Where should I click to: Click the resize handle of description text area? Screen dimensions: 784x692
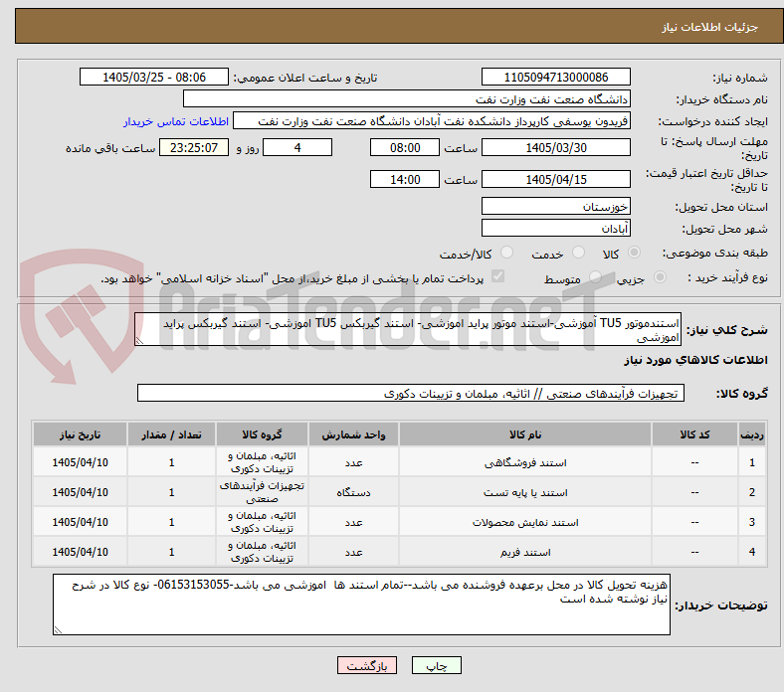tap(139, 341)
